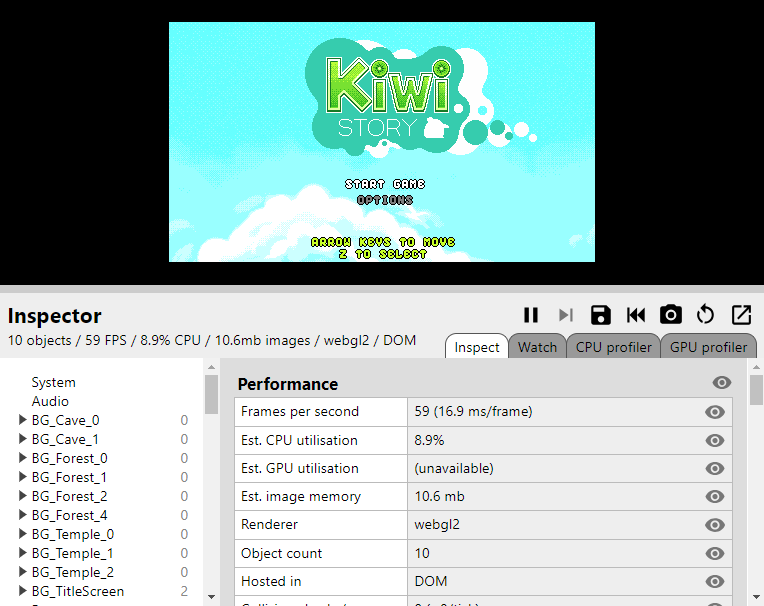Watch the Est. CPU utilisation value
Screen dimensions: 764x606
[714, 440]
